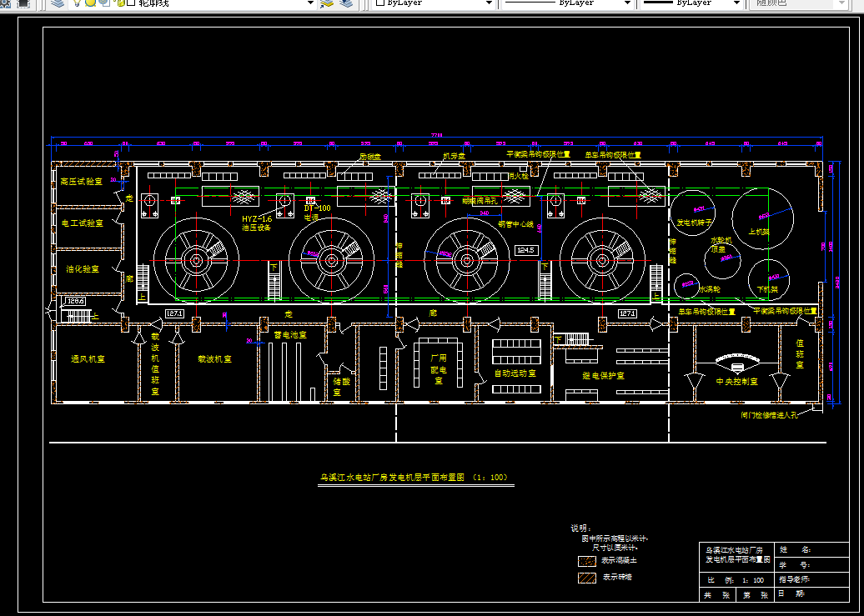
Task: Click the ByLayer color swatch box
Action: pyautogui.click(x=380, y=3)
